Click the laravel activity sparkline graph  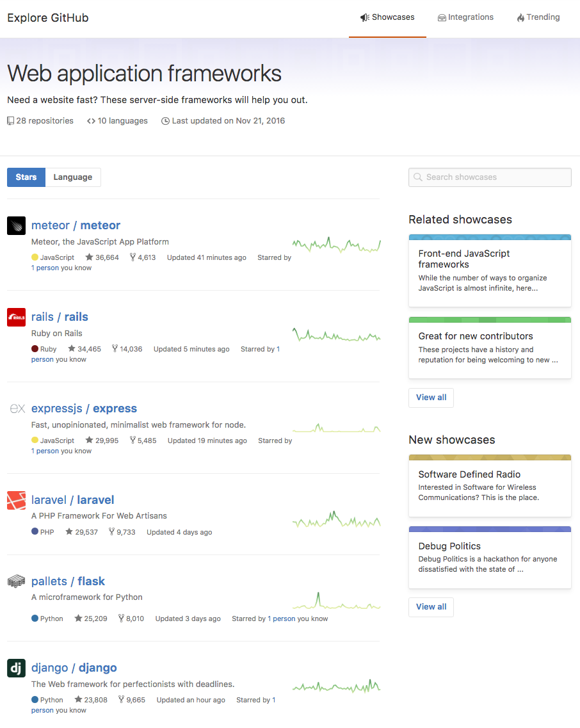336,520
